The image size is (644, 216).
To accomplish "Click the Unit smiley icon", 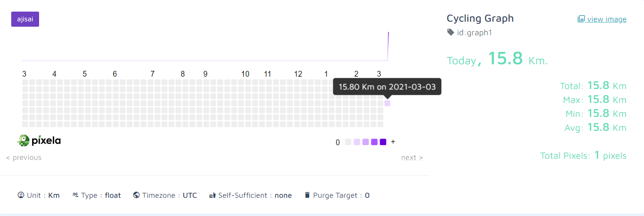I will (x=21, y=195).
